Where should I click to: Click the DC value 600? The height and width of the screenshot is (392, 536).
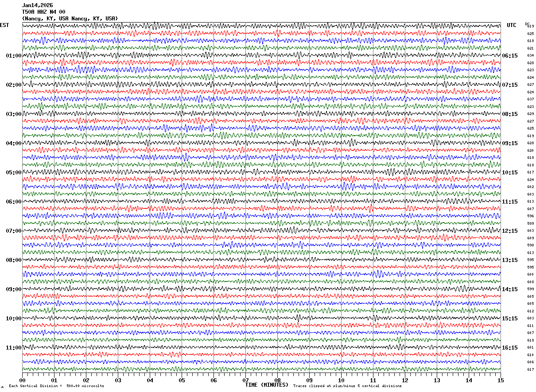point(530,275)
